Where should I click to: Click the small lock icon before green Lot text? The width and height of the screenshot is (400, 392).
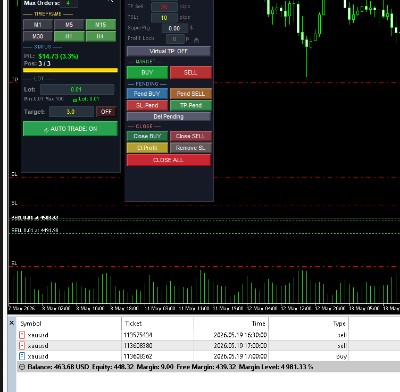(75, 100)
